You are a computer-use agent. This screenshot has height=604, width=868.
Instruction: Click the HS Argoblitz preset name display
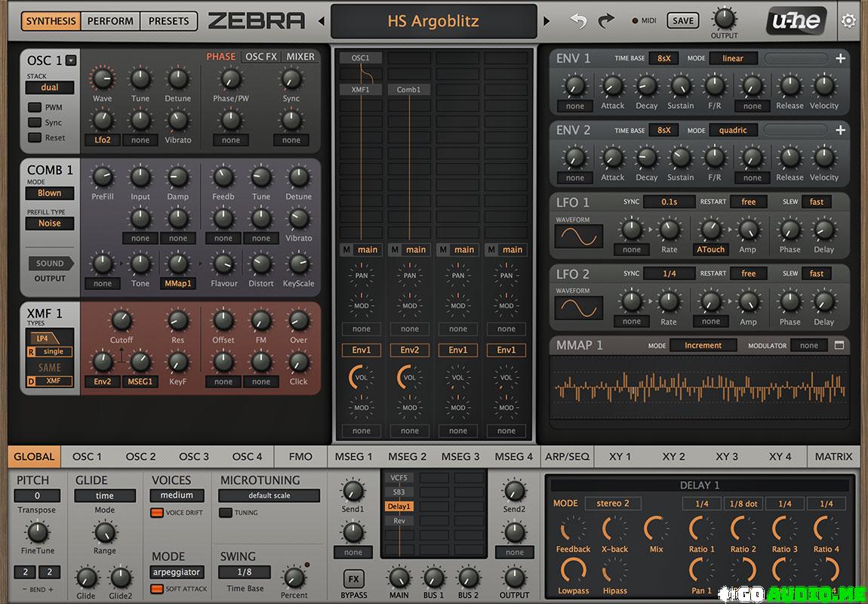pos(433,22)
